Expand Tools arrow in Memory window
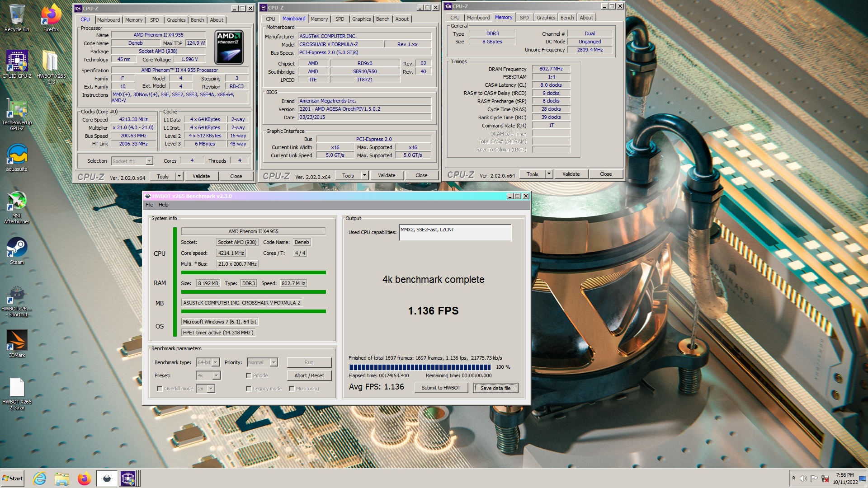Image resolution: width=868 pixels, height=488 pixels. (549, 174)
